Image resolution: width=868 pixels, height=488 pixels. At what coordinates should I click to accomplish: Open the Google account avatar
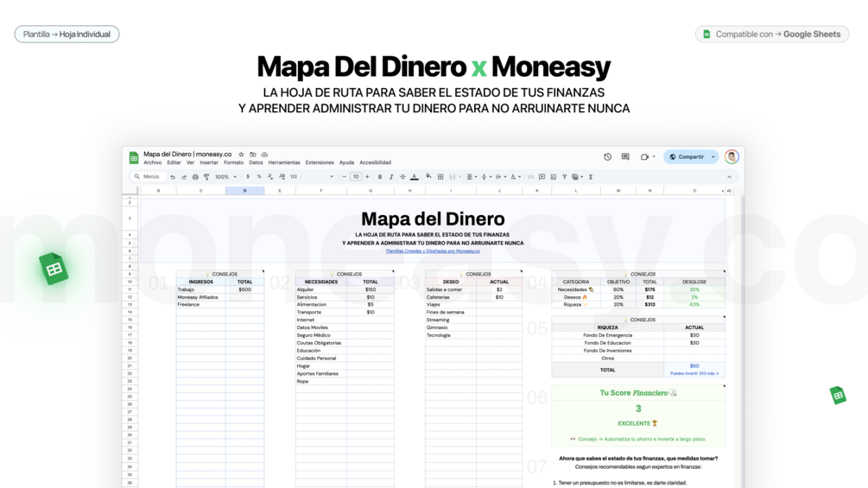732,156
